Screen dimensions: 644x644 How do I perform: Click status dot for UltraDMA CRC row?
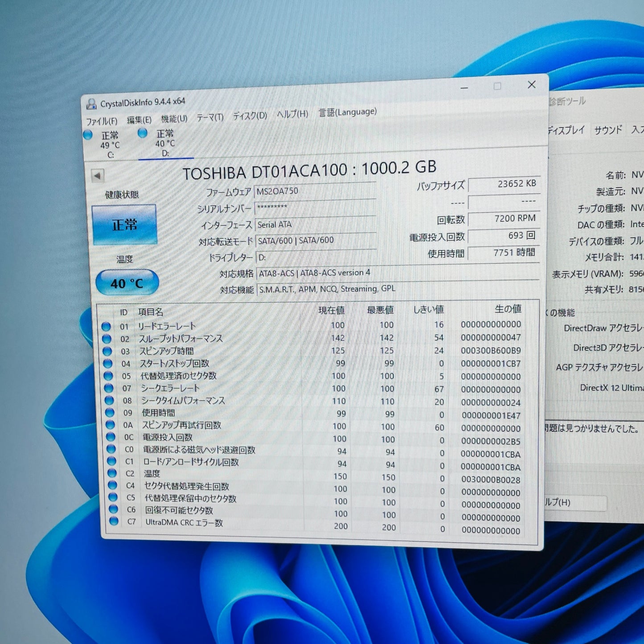coord(114,521)
